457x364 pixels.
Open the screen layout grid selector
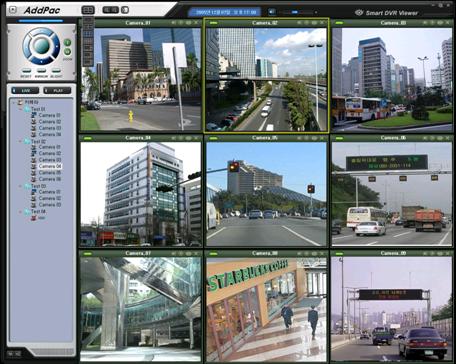click(88, 10)
